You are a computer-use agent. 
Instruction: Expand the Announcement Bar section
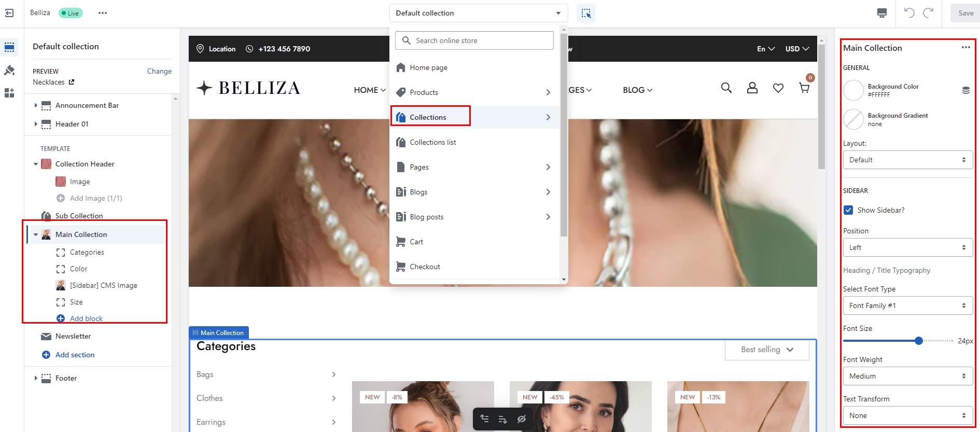coord(36,105)
